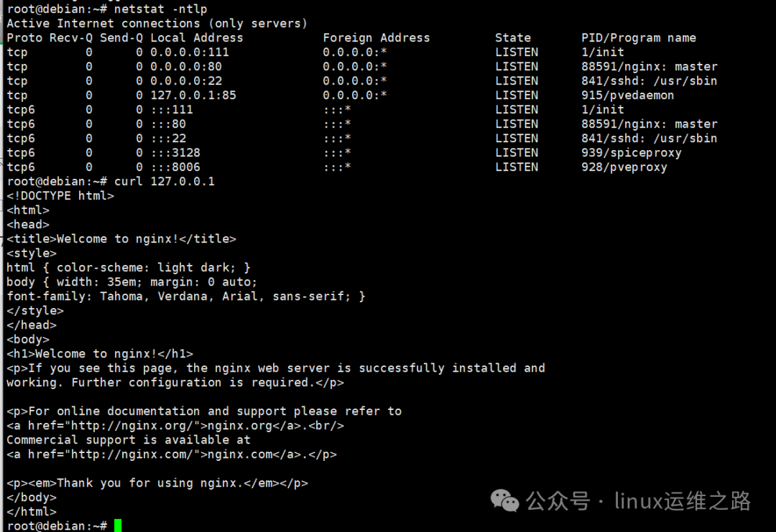
Task: Click the title tag line "Welcome to nginx!"
Action: click(x=121, y=239)
